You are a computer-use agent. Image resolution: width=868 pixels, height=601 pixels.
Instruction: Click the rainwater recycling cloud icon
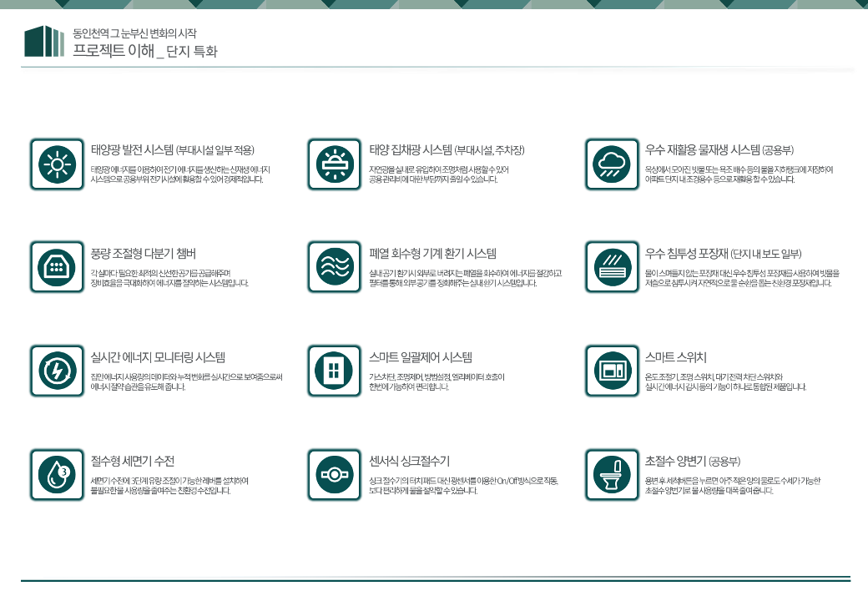tap(612, 163)
